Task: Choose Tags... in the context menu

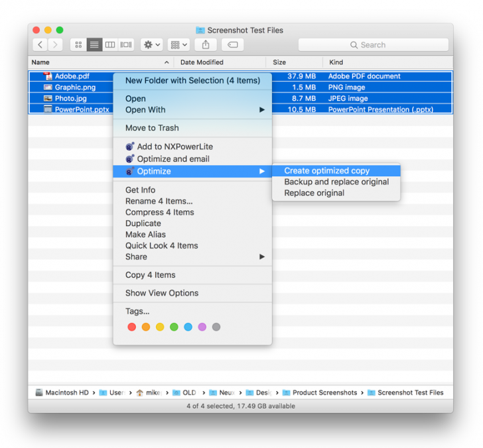Action: pos(192,311)
